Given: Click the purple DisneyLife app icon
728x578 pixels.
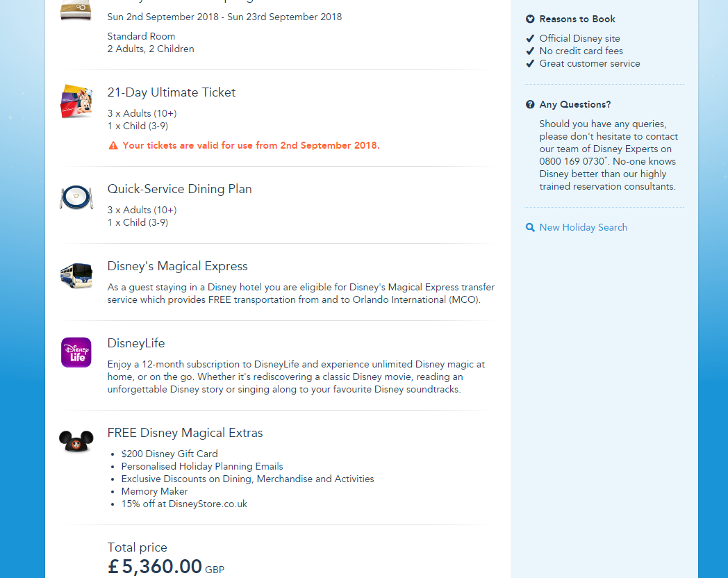Looking at the screenshot, I should tap(76, 352).
